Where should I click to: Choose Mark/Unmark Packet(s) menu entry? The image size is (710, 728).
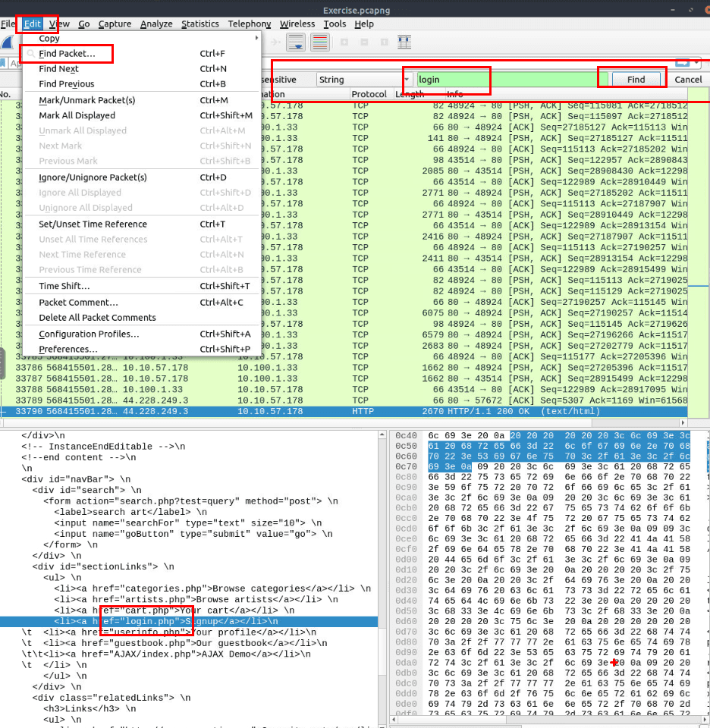pos(86,100)
